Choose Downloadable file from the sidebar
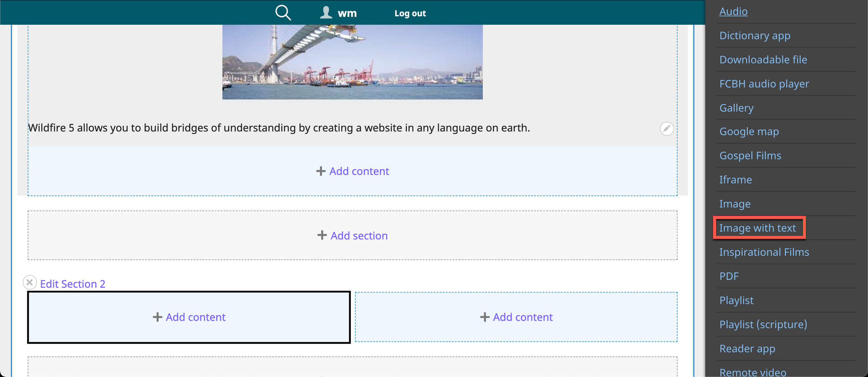This screenshot has height=377, width=868. [x=763, y=60]
